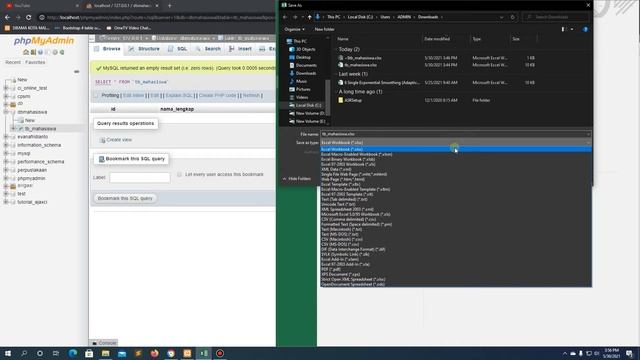Viewport: 640px width, 360px height.
Task: Open Structure tab in phpMyAdmin
Action: tap(144, 49)
